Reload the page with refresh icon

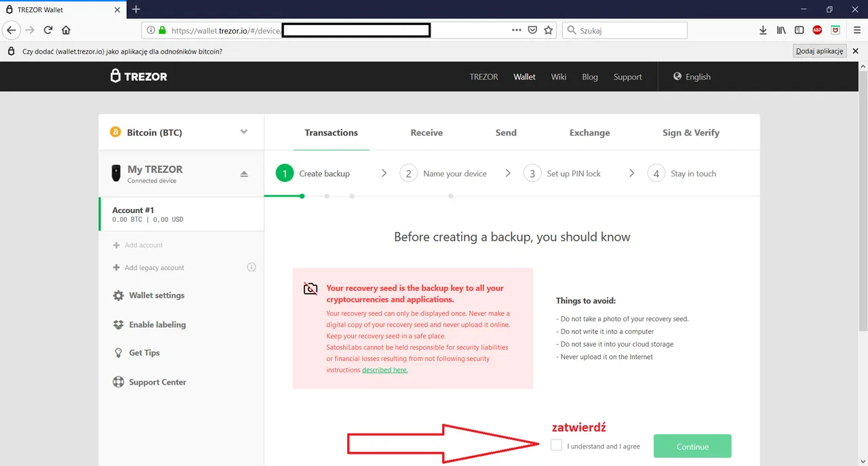pyautogui.click(x=48, y=30)
